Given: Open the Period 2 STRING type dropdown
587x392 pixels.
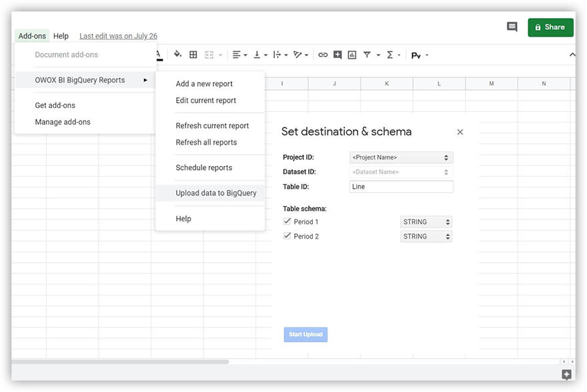Looking at the screenshot, I should 426,237.
